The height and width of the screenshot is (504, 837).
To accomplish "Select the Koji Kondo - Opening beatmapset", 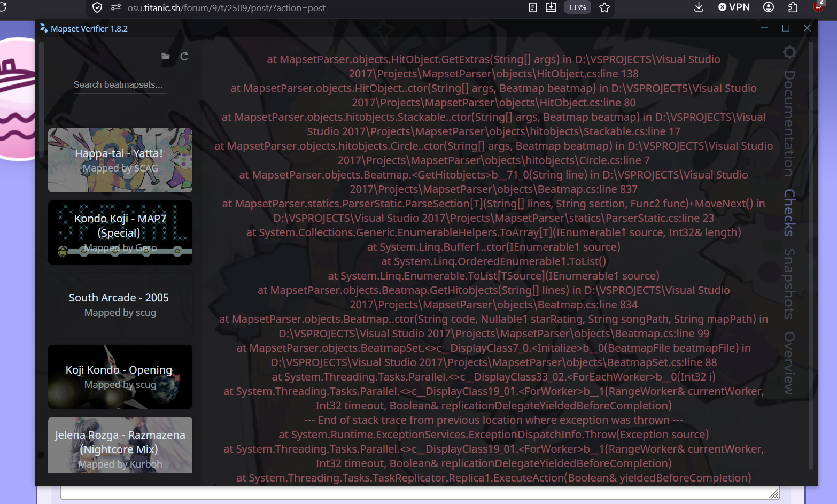I will click(120, 377).
